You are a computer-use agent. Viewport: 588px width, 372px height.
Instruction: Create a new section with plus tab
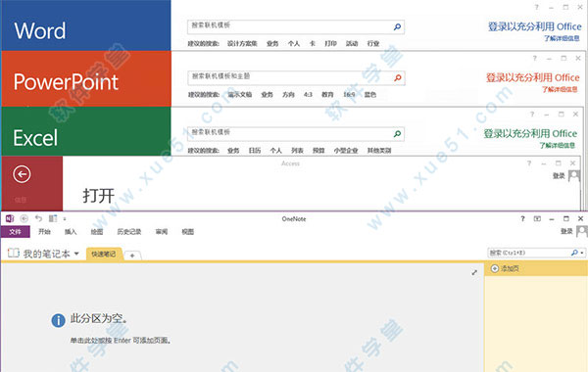[x=132, y=256]
